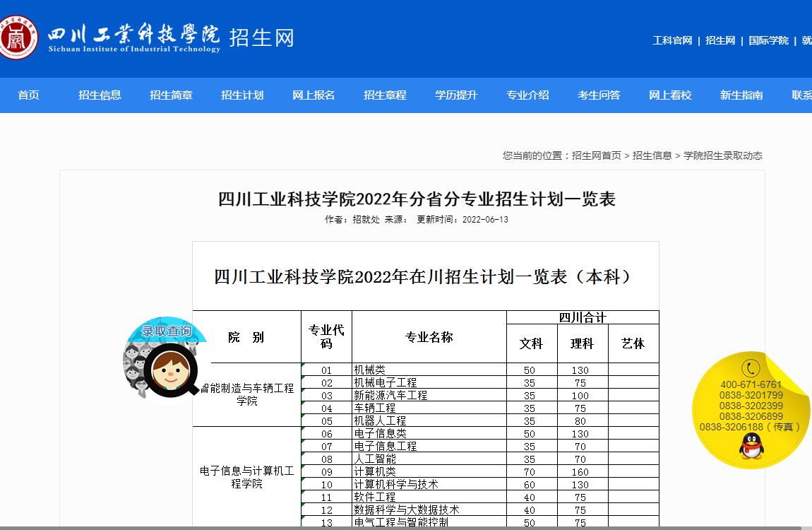Click the 电子信息类 major cell

429,433
